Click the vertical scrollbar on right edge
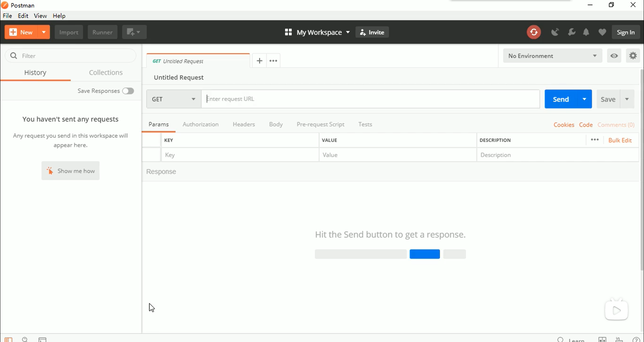 point(642,170)
